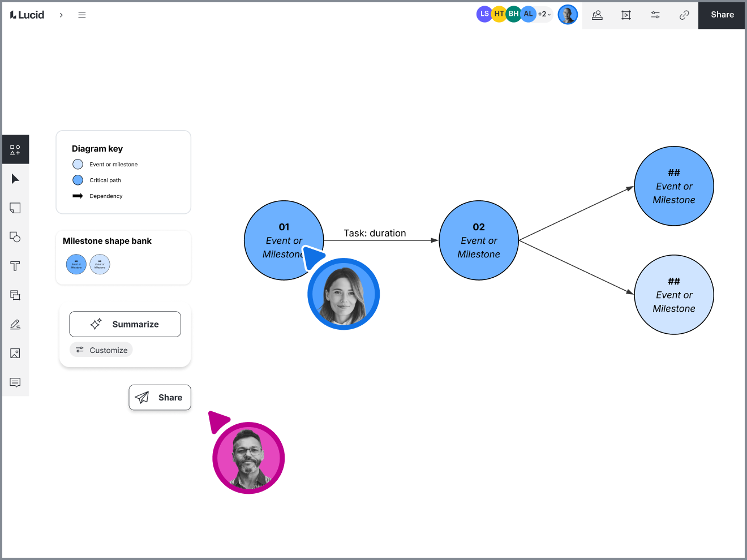Screen dimensions: 747x560
Task: Click the AL collaborator avatar
Action: point(529,14)
